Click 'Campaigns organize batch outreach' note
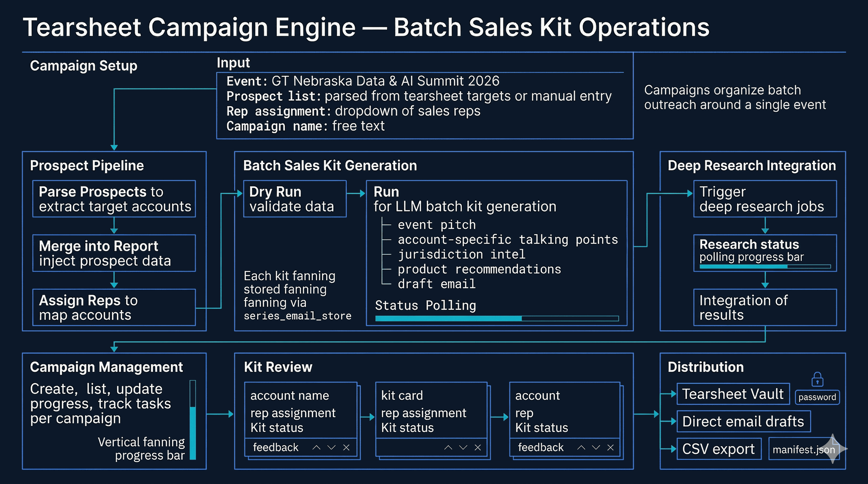This screenshot has height=484, width=868. click(735, 97)
